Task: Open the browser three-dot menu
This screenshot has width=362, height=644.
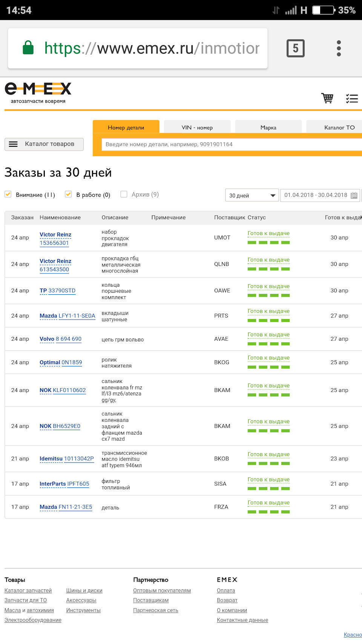Action: (339, 48)
